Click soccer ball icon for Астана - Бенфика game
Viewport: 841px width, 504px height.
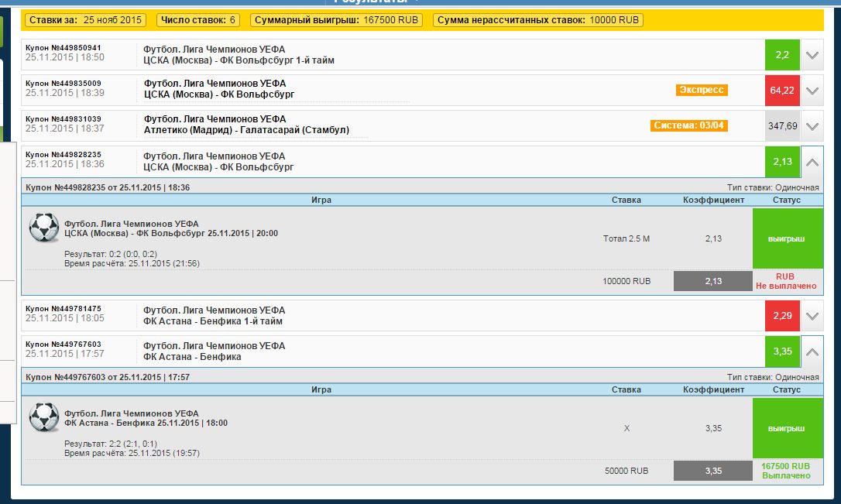coord(44,417)
